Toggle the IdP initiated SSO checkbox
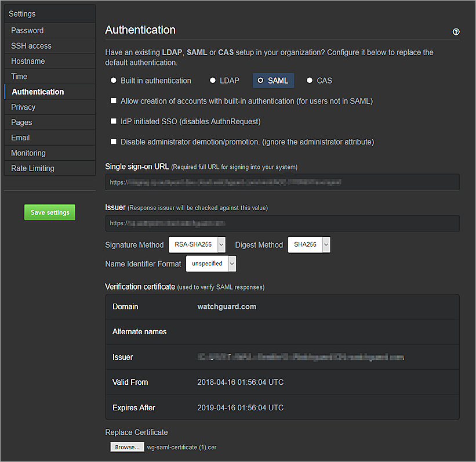 [114, 121]
